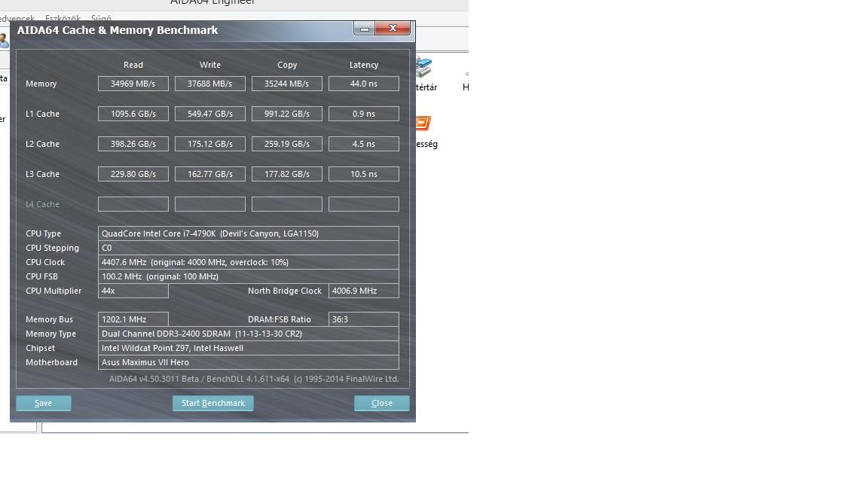Click Memory Bus value 1202.1 MHz
Image resolution: width=868 pixels, height=488 pixels.
133,319
